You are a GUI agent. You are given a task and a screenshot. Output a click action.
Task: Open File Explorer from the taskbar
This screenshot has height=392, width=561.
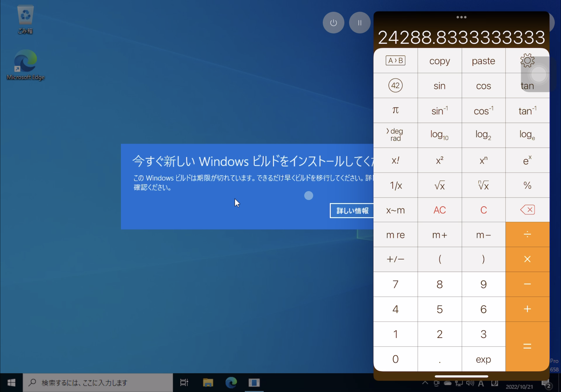[208, 382]
